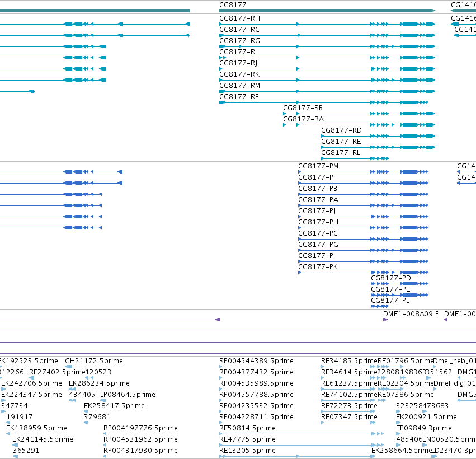Viewport: 476px width, 459px height.
Task: Select the RE50814.5prime EST label
Action: [x=247, y=428]
